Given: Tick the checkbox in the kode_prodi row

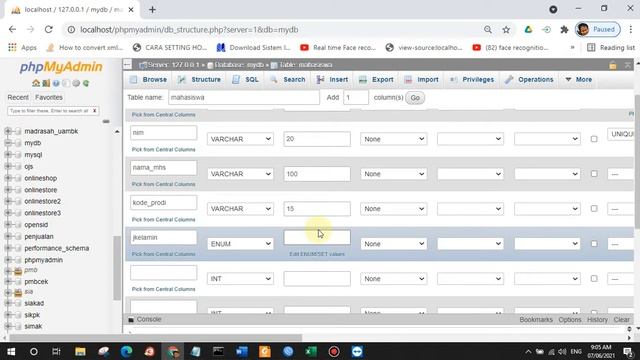Looking at the screenshot, I should [594, 209].
